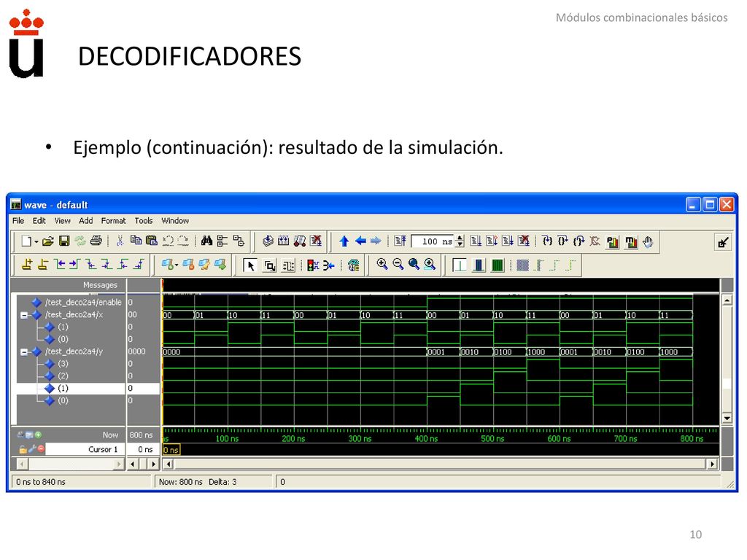Screen dimensions: 747x560
Task: Click the Step Out icon
Action: [578, 241]
